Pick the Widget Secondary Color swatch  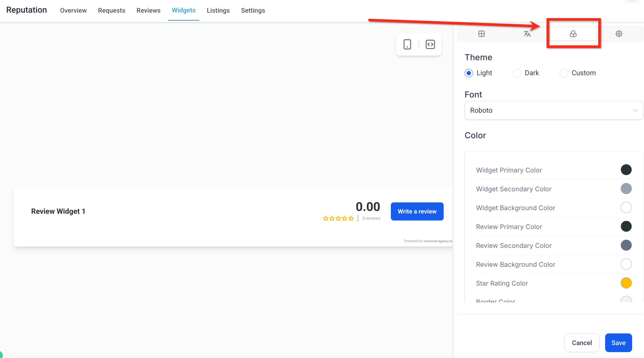pos(626,189)
